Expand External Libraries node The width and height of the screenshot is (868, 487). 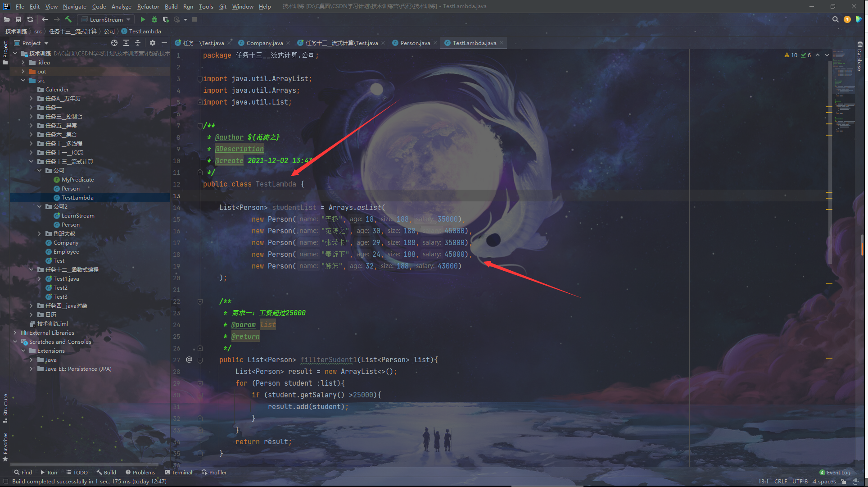pyautogui.click(x=15, y=332)
